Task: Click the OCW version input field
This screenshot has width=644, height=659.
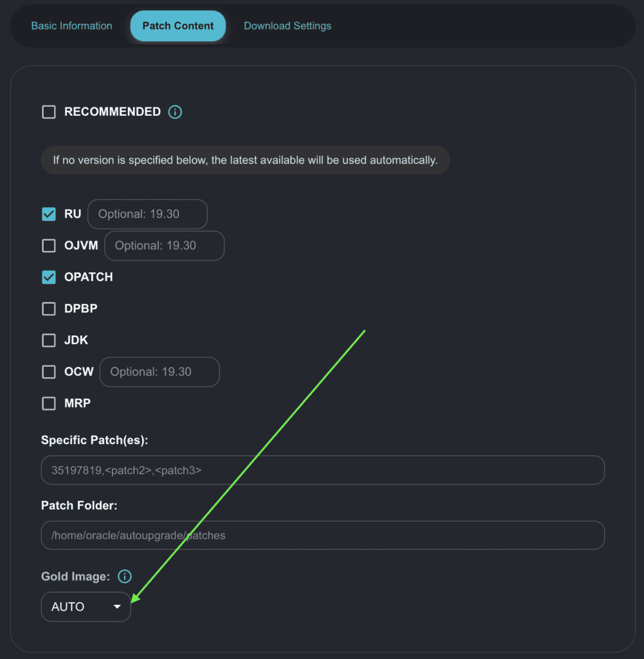Action: [x=160, y=372]
